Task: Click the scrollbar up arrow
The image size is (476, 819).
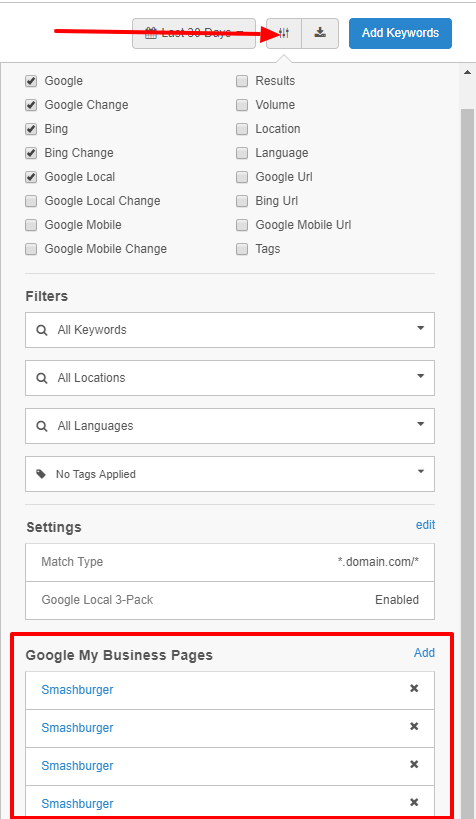Action: (x=468, y=73)
